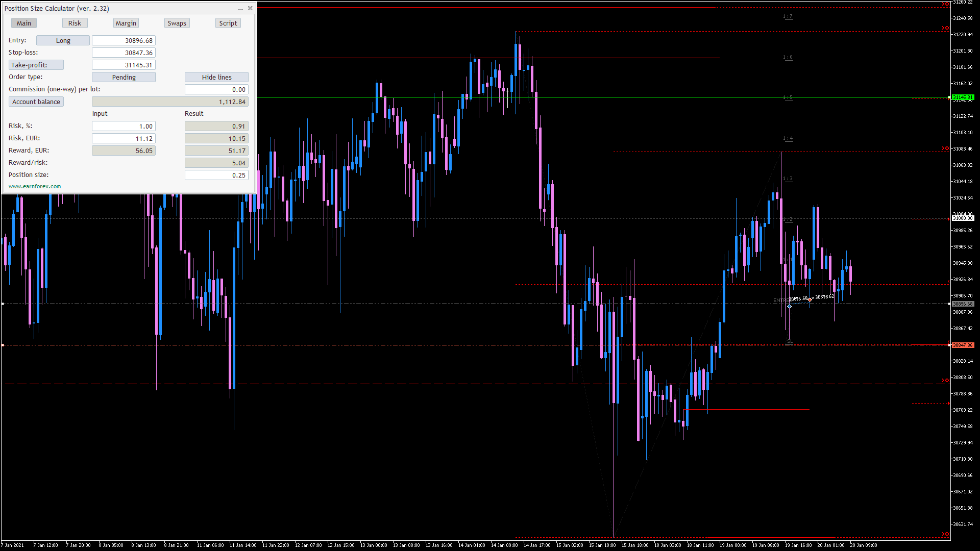Image resolution: width=980 pixels, height=551 pixels.
Task: Open the www.earnforex.com link
Action: [x=35, y=186]
